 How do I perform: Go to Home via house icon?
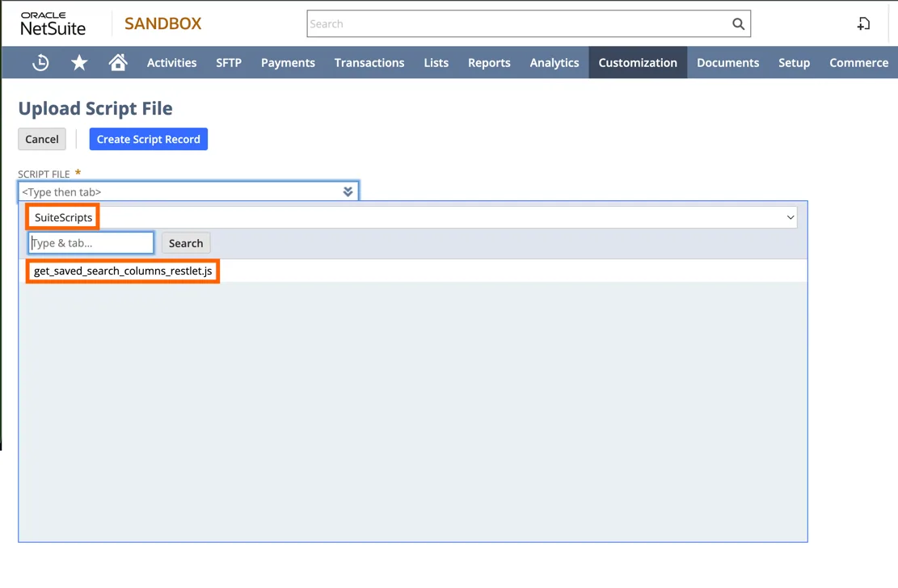tap(118, 62)
